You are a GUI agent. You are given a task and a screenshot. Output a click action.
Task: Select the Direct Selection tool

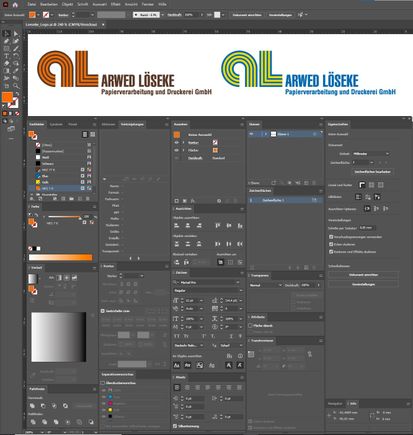click(x=16, y=34)
